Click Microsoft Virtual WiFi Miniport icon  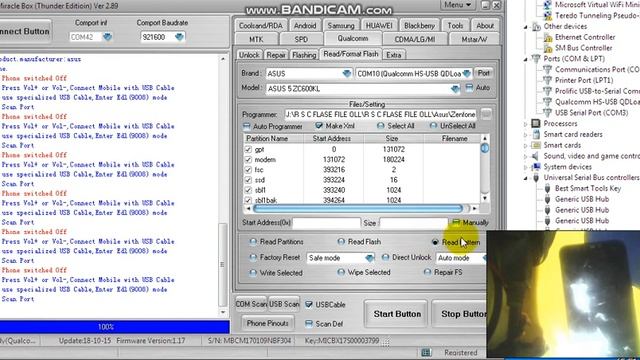548,4
